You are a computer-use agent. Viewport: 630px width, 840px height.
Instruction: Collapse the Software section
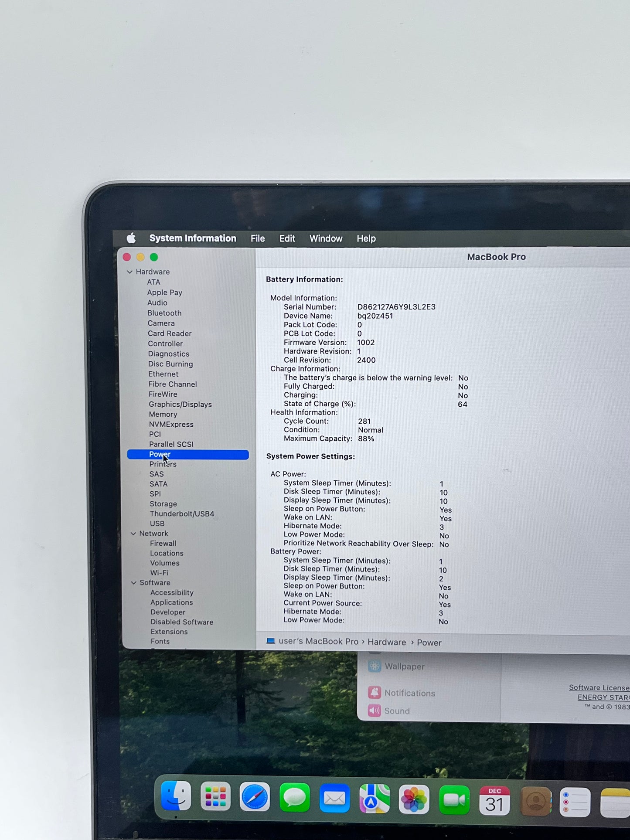133,583
